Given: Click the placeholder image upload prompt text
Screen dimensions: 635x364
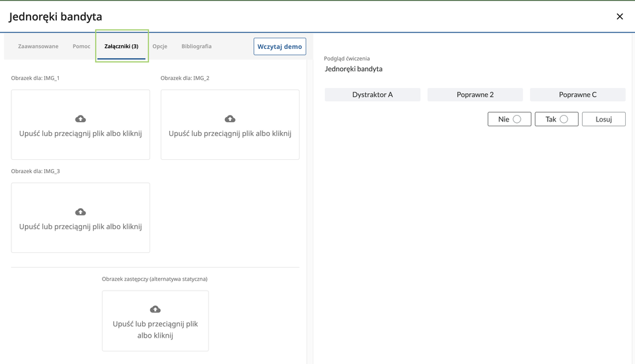Looking at the screenshot, I should [x=155, y=330].
